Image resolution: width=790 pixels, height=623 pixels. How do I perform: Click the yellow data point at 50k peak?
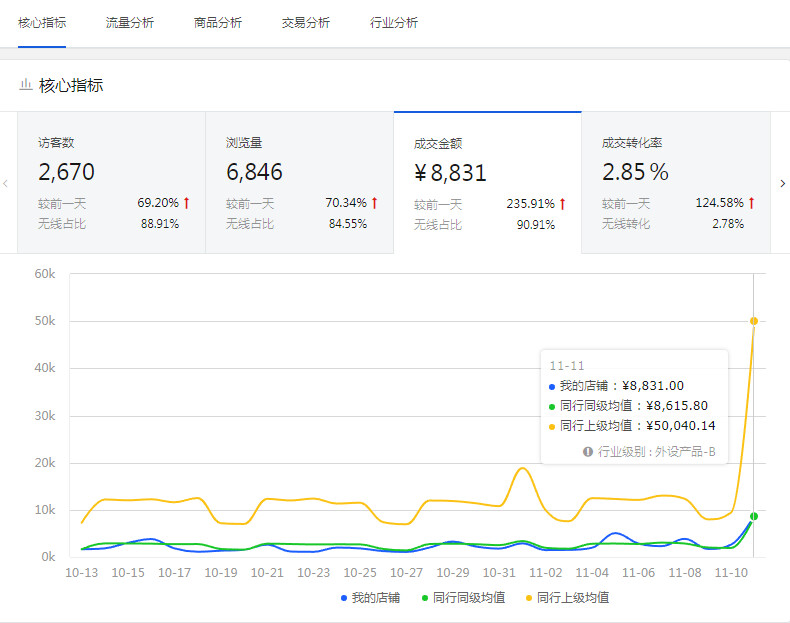(753, 321)
